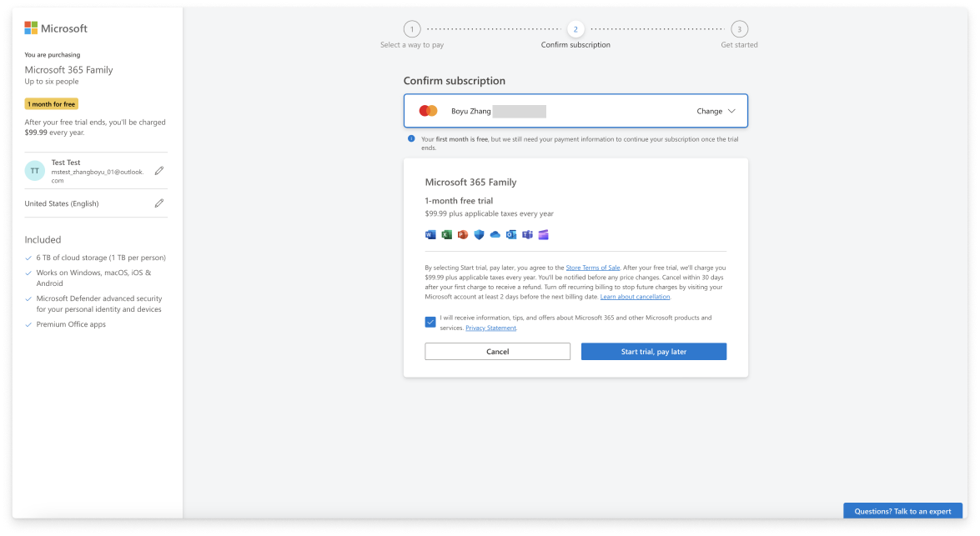Click the Confirm subscription heading
980x536 pixels.
pos(455,81)
